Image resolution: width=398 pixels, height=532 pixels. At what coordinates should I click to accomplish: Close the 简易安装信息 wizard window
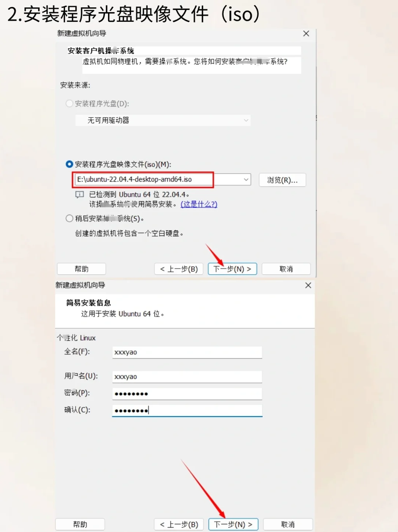click(308, 285)
